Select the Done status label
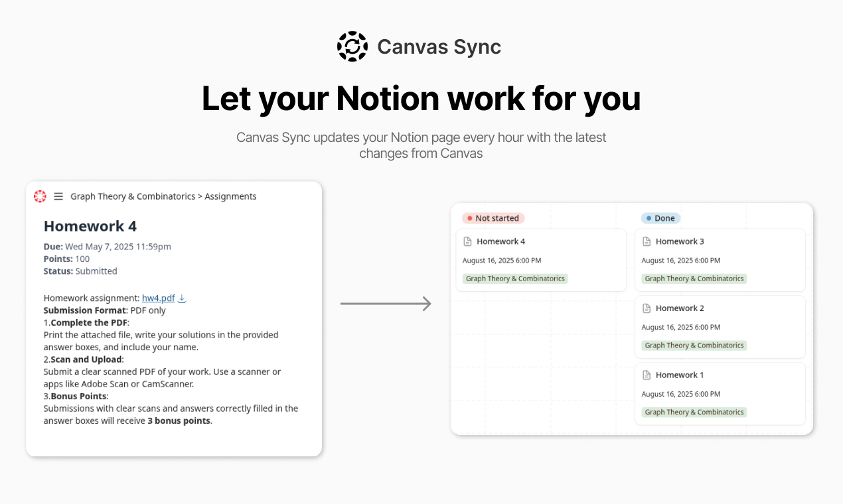This screenshot has height=504, width=843. click(660, 218)
